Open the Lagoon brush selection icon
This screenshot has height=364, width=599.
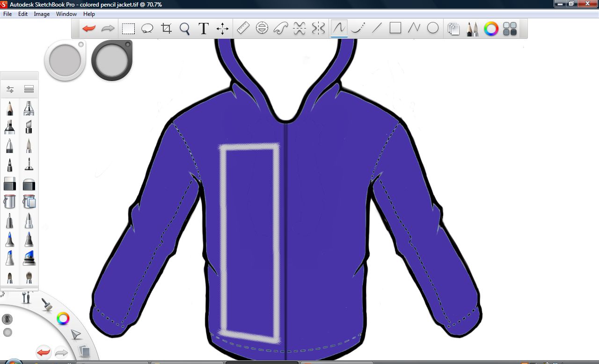click(x=46, y=305)
